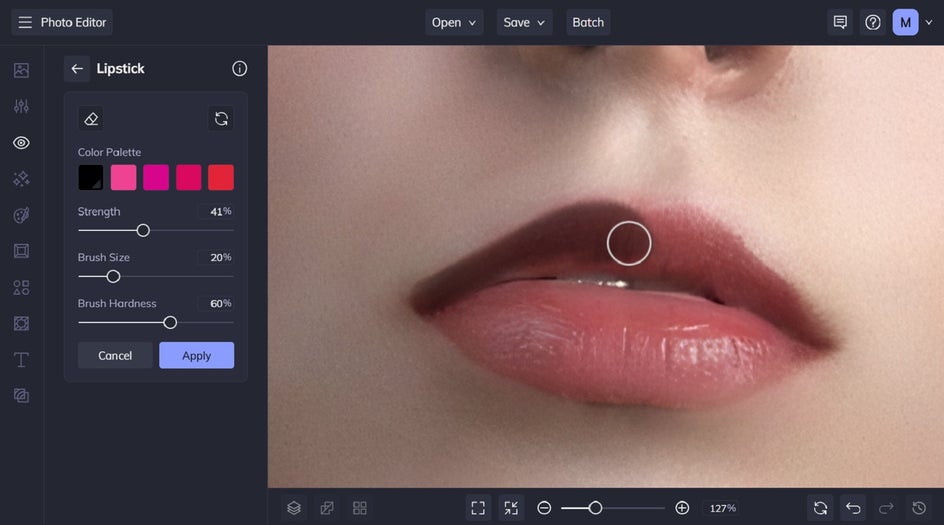
Task: Open the user account M menu
Action: point(905,22)
